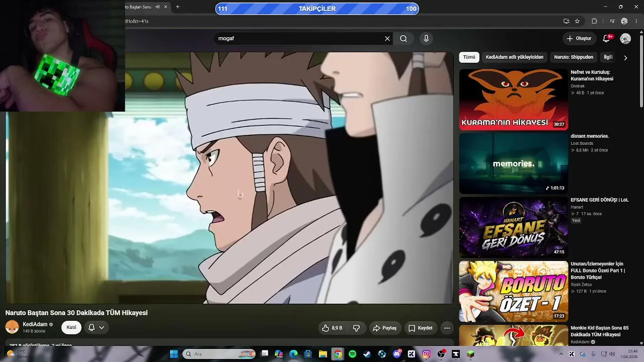Select the Naruto: Shippuden filter chip
644x362 pixels.
coord(574,57)
